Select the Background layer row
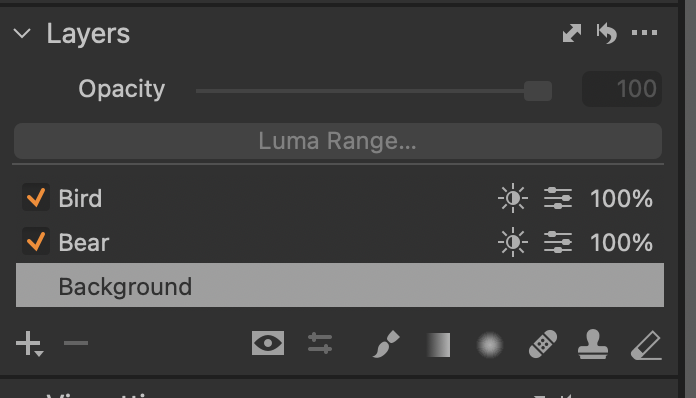The height and width of the screenshot is (398, 696). tap(340, 285)
